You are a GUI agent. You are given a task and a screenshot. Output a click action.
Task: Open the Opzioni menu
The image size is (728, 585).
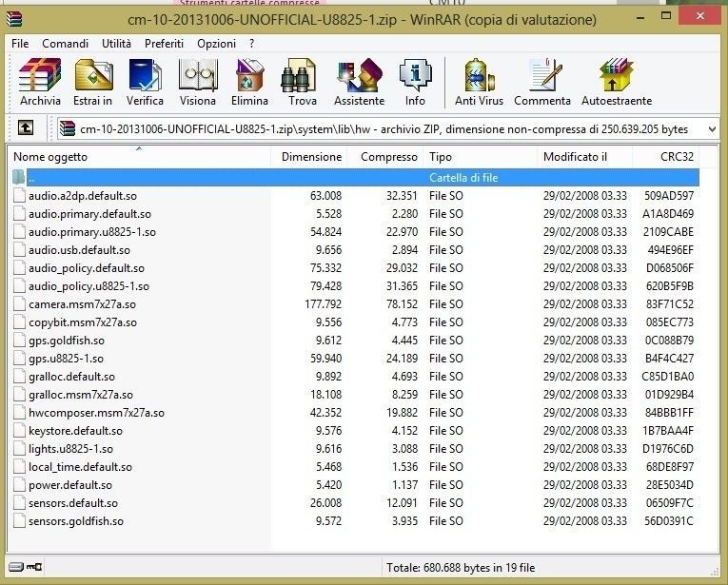[216, 44]
